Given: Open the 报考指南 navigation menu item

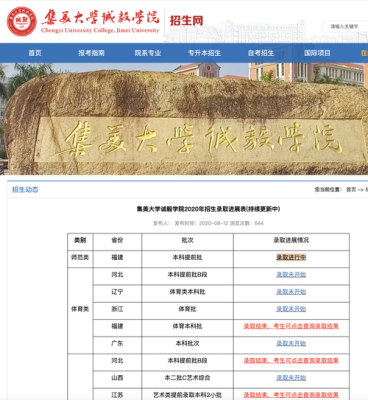Looking at the screenshot, I should pos(91,53).
